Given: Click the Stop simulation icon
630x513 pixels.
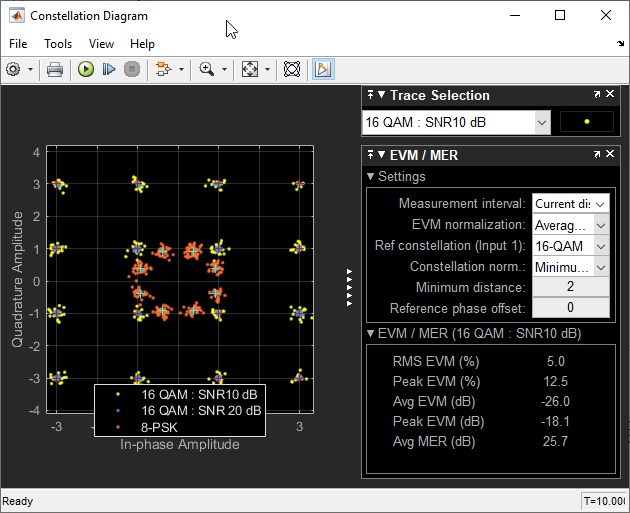Looking at the screenshot, I should (x=132, y=69).
